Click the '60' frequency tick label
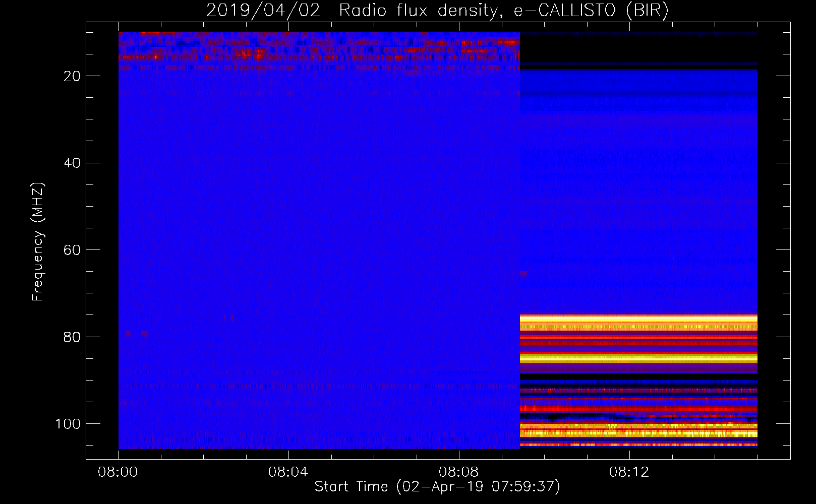816x504 pixels. [x=73, y=250]
